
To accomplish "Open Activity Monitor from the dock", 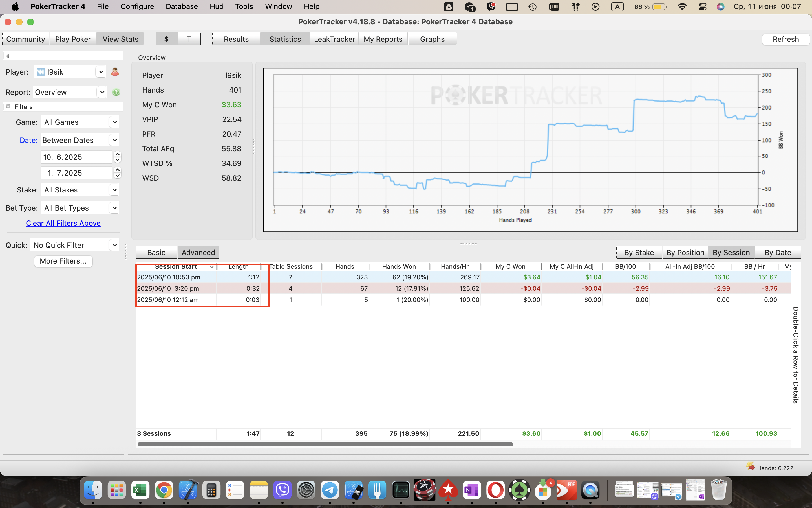I will pyautogui.click(x=401, y=490).
